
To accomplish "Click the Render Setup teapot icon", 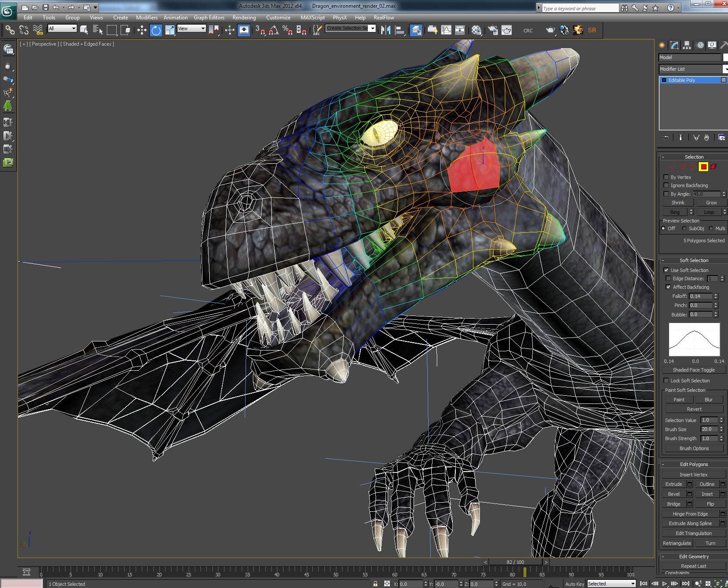I will tap(493, 30).
